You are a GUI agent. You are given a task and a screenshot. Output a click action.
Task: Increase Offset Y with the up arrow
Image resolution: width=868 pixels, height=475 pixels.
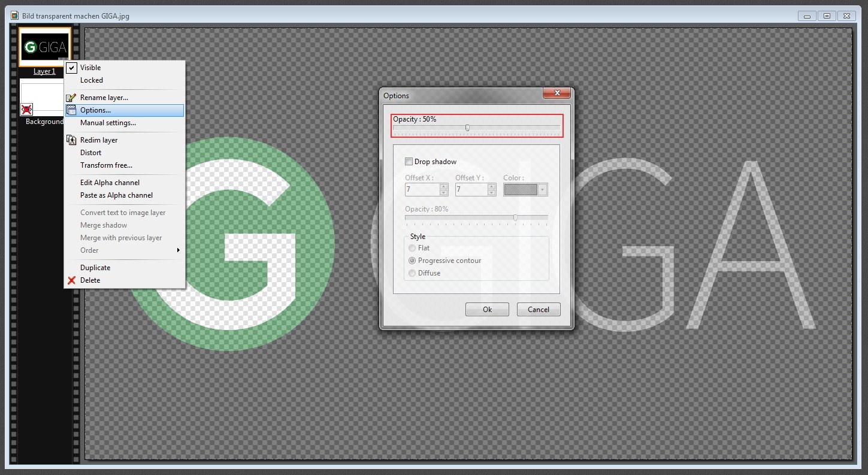492,186
